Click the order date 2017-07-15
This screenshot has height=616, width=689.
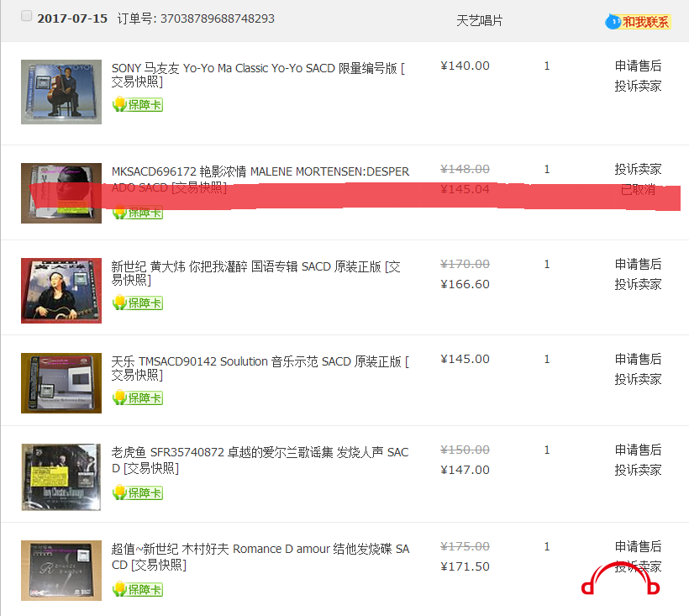72,18
